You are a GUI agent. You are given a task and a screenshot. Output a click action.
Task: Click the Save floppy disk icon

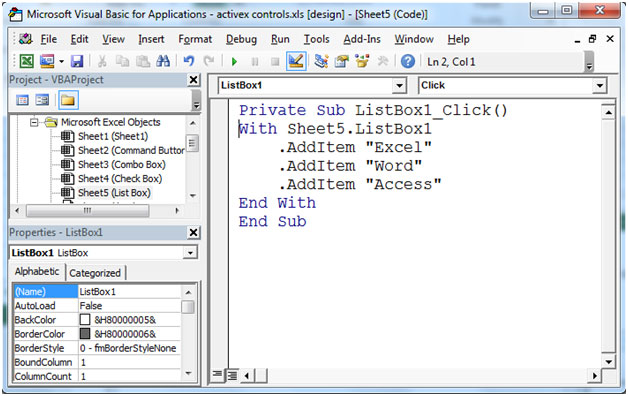coord(77,61)
